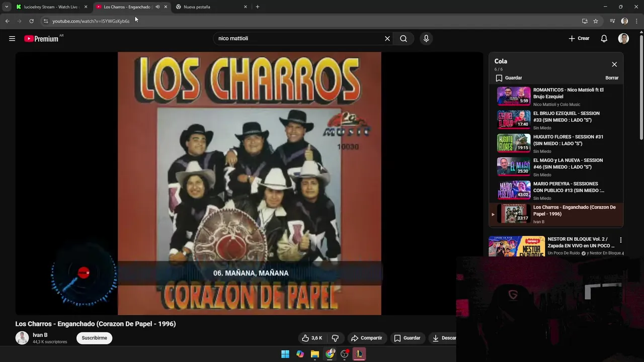The height and width of the screenshot is (362, 644).
Task: Launch Copilot from the taskbar
Action: click(x=300, y=354)
